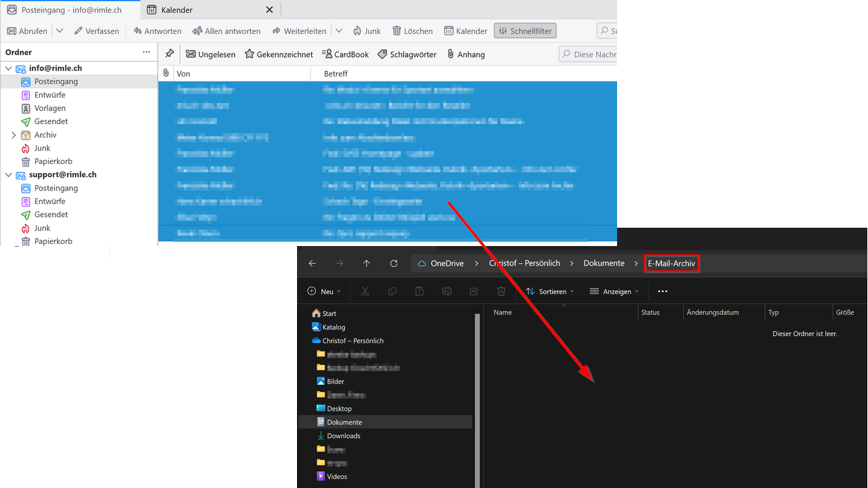
Task: Click the Verfassen compose button
Action: [x=97, y=31]
